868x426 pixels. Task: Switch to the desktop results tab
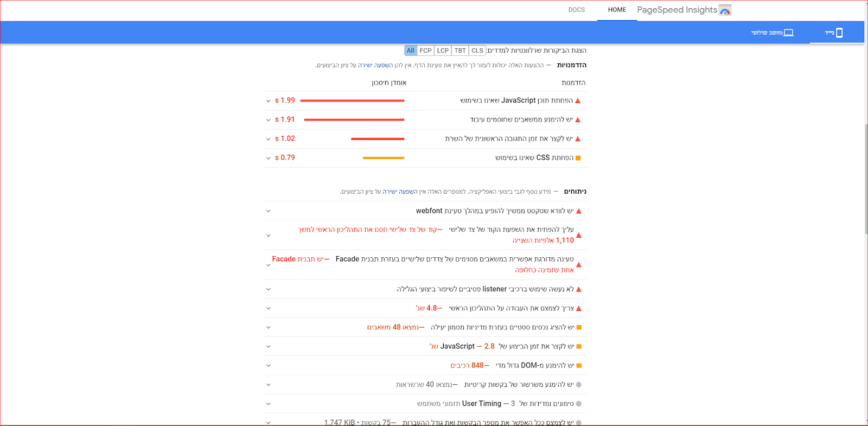(772, 33)
